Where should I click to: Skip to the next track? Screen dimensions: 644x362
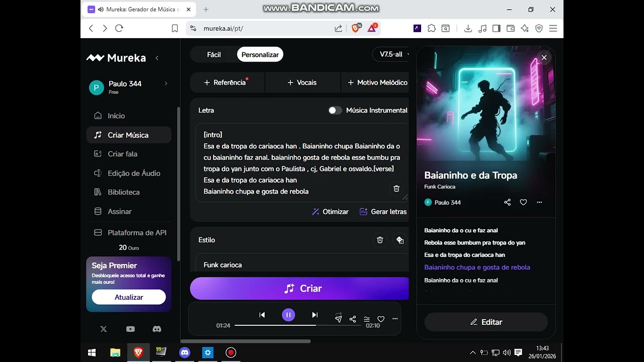(x=315, y=315)
